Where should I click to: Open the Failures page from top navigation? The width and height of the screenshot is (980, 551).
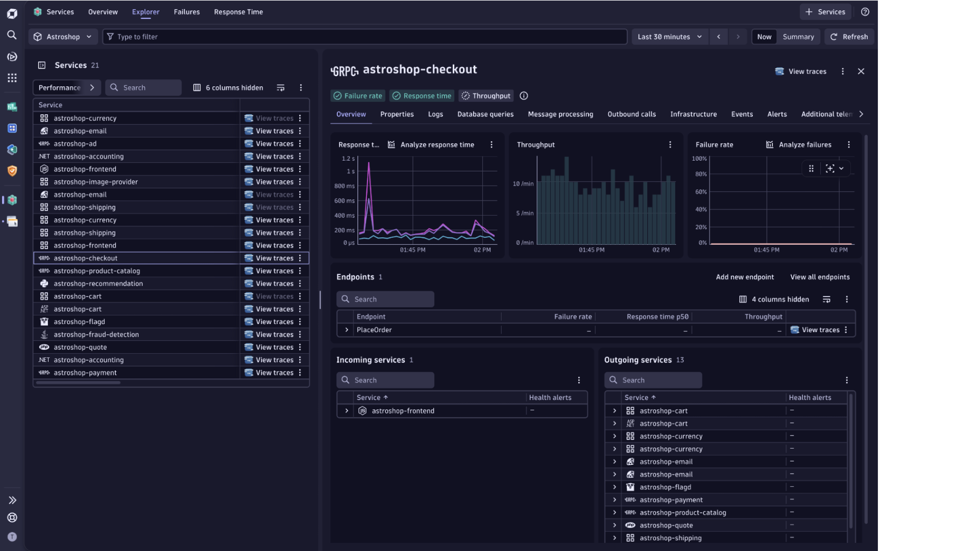(x=186, y=12)
